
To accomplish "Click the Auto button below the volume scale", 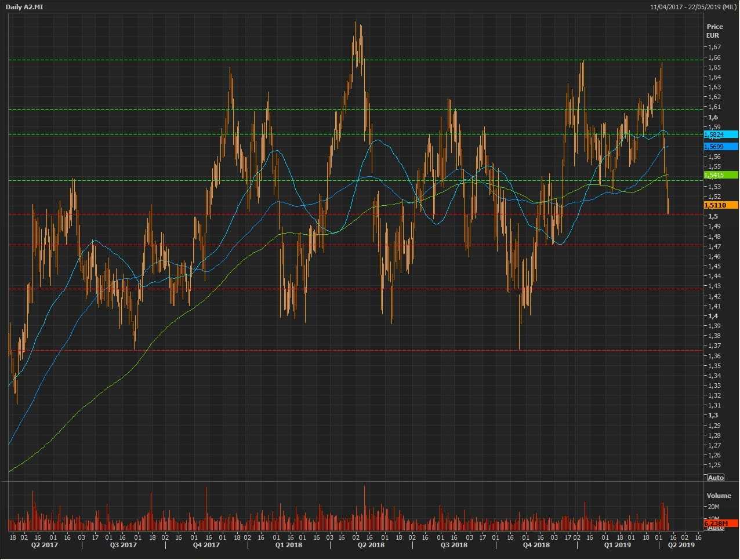I will tap(716, 528).
